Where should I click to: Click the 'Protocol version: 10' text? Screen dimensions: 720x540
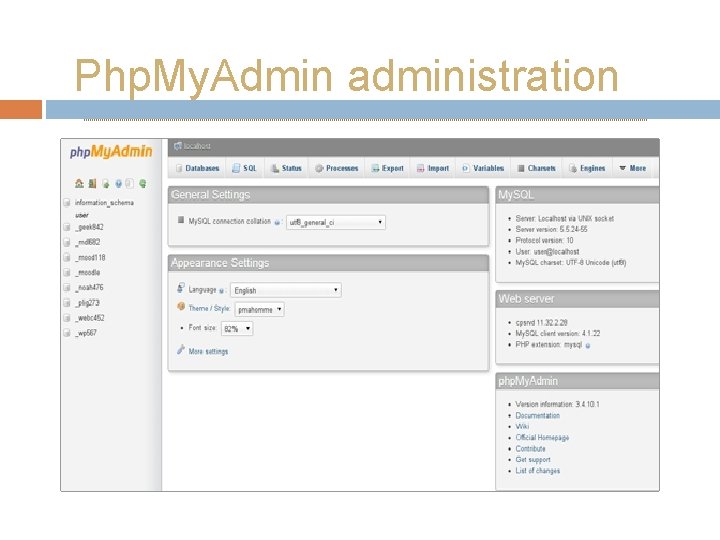pyautogui.click(x=544, y=241)
